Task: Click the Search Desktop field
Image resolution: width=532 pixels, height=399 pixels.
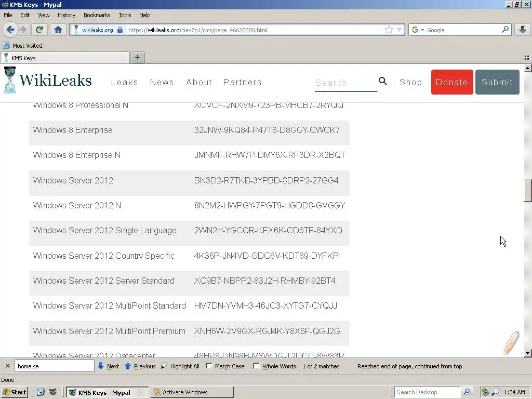Action: [428, 392]
